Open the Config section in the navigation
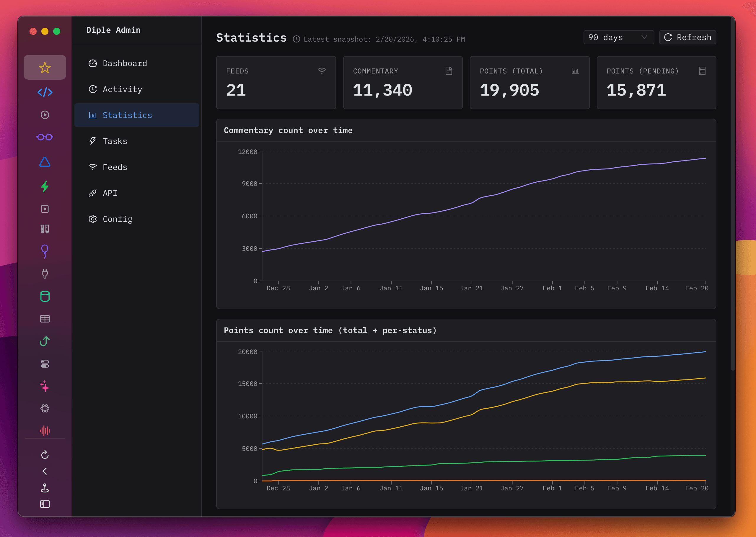This screenshot has width=756, height=537. click(x=117, y=219)
